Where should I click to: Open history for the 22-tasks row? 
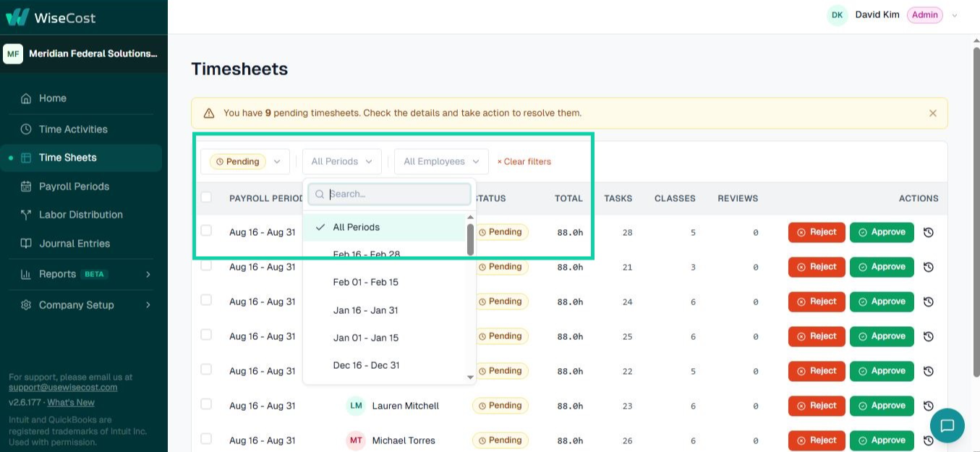click(x=929, y=371)
